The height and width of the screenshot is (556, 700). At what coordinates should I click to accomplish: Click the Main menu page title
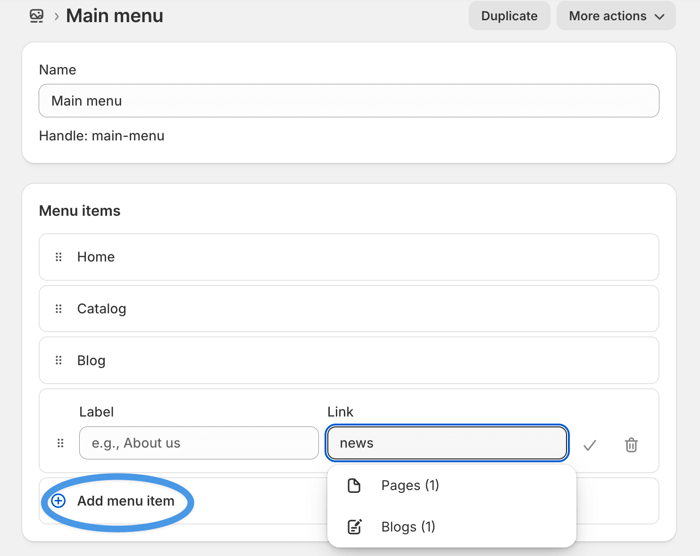point(115,16)
